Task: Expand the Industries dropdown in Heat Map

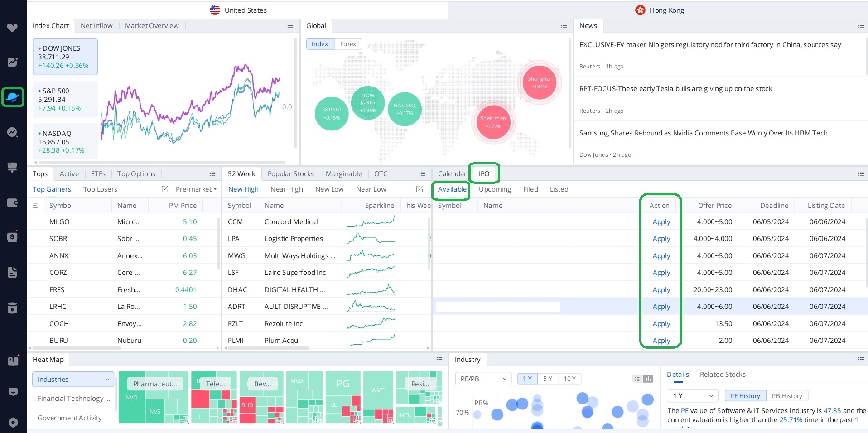Action: [x=73, y=380]
